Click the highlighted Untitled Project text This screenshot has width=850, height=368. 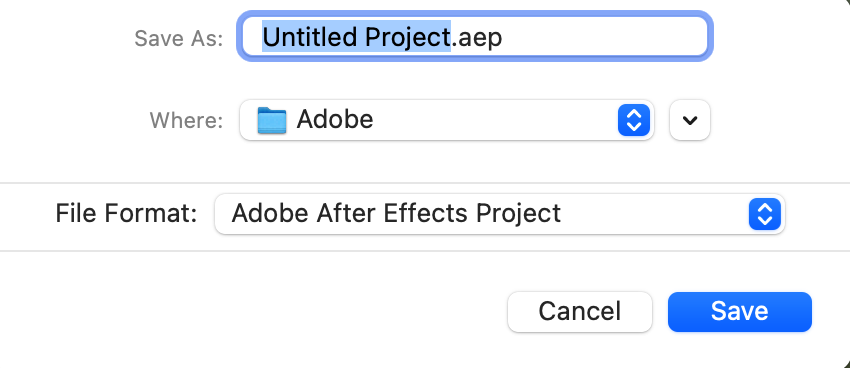tap(356, 37)
